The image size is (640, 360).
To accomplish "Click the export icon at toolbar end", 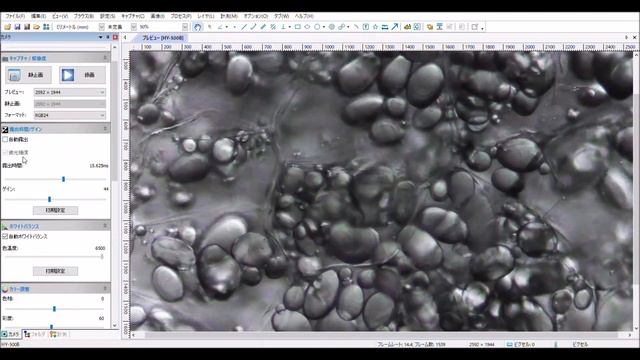I will tap(475, 27).
